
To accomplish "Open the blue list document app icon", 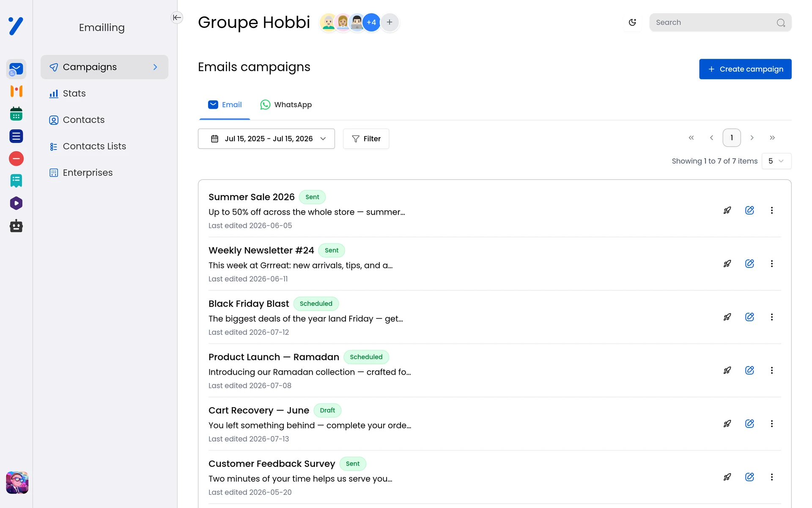I will coord(16,136).
